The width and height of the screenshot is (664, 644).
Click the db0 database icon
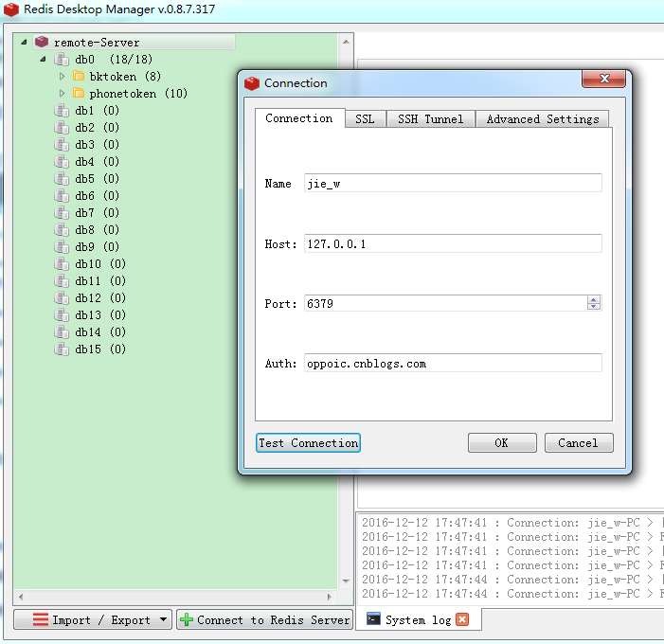click(62, 60)
